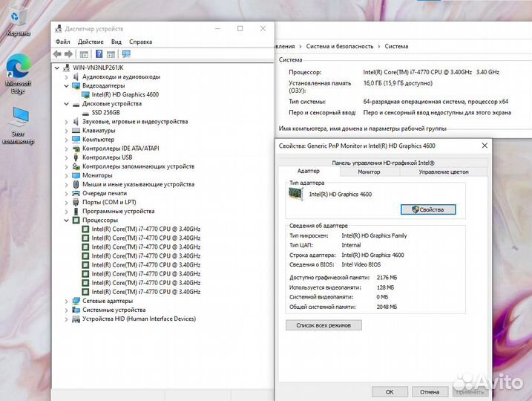Click the Процессоры category icon
This screenshot has width=532, height=401.
pos(76,221)
